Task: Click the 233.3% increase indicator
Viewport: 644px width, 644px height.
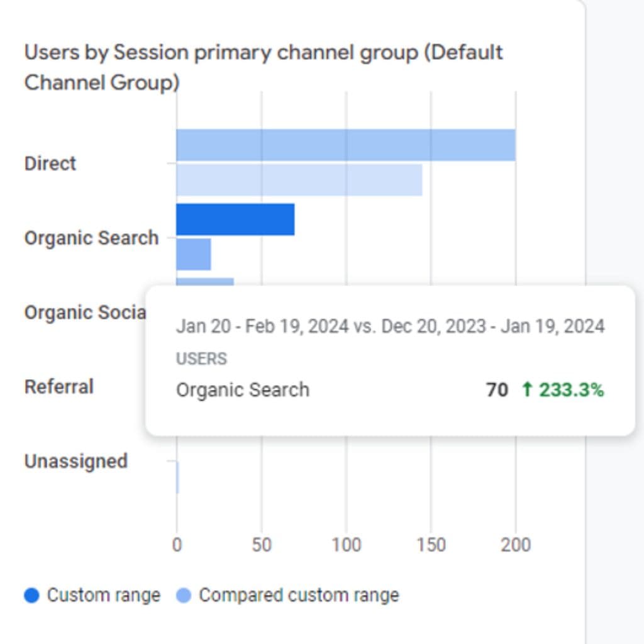Action: pos(563,390)
